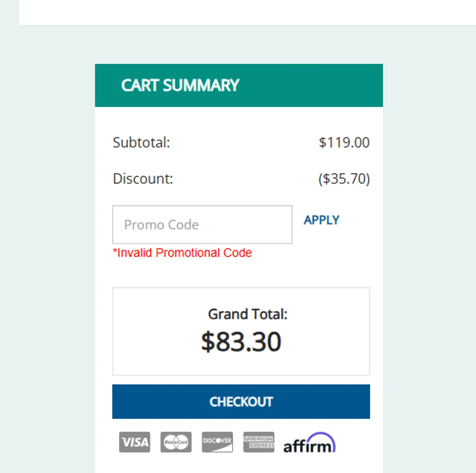Click the Subtotal label
The image size is (476, 473).
coord(142,143)
